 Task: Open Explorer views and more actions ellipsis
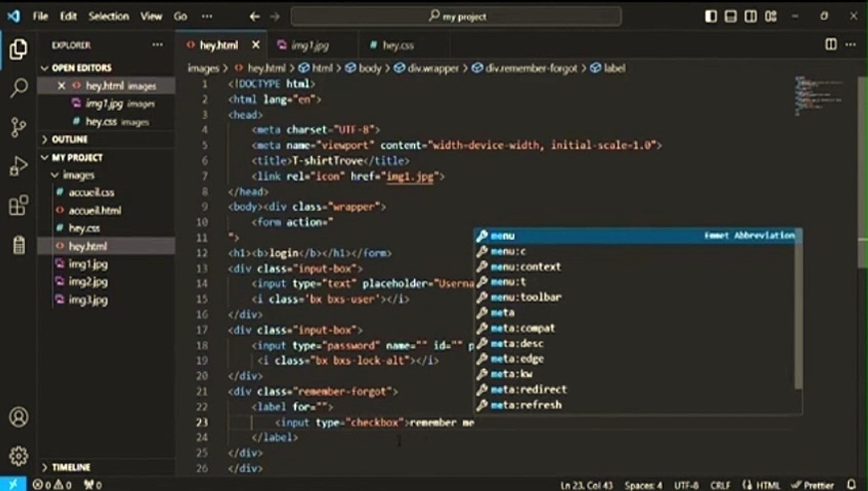coord(158,45)
